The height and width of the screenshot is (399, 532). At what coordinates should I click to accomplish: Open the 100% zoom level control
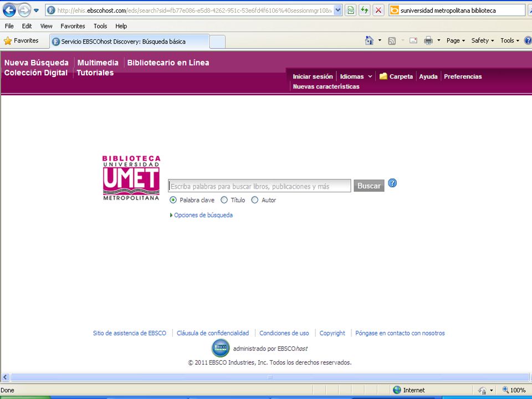click(514, 390)
